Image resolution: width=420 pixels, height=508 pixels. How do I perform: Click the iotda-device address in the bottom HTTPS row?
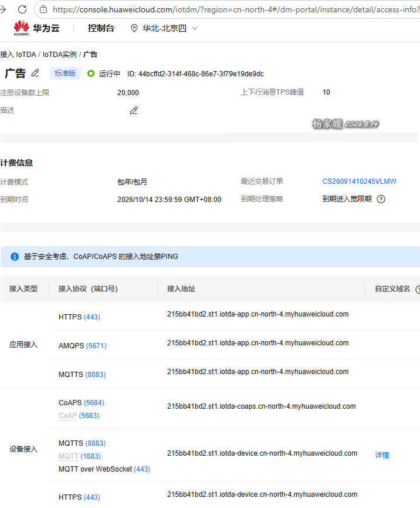pyautogui.click(x=262, y=494)
